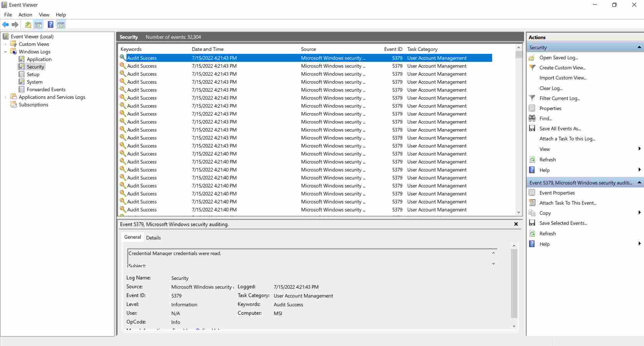Select Save Selected Events
Image resolution: width=644 pixels, height=346 pixels.
pos(563,223)
